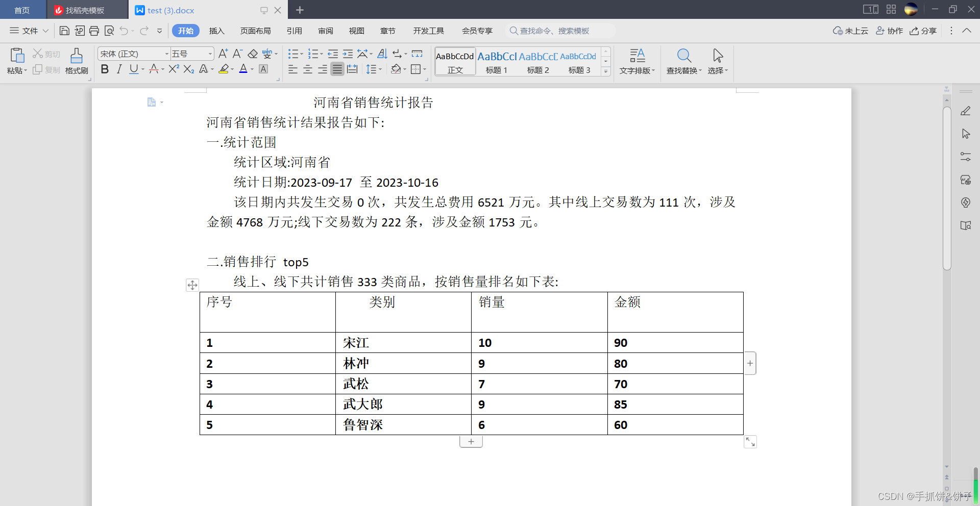Open the 开发工具 ribbon tab
The image size is (980, 506).
[428, 31]
